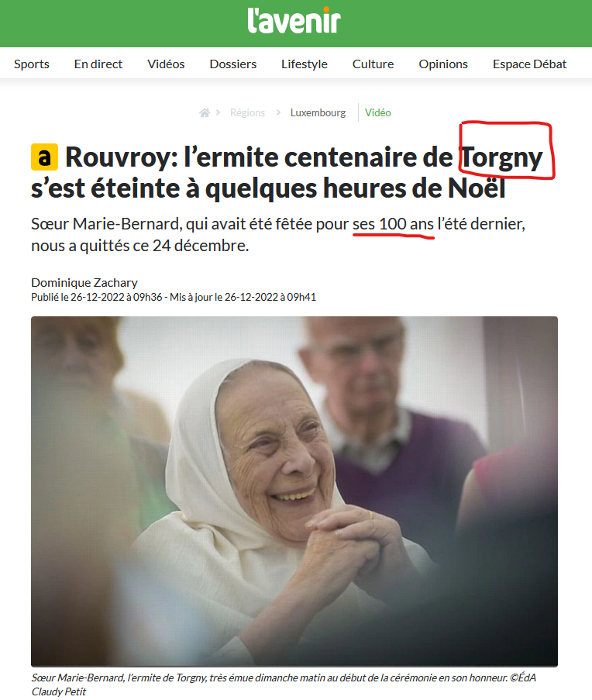This screenshot has width=592, height=700.
Task: Navigate to the Culture section
Action: pyautogui.click(x=373, y=64)
